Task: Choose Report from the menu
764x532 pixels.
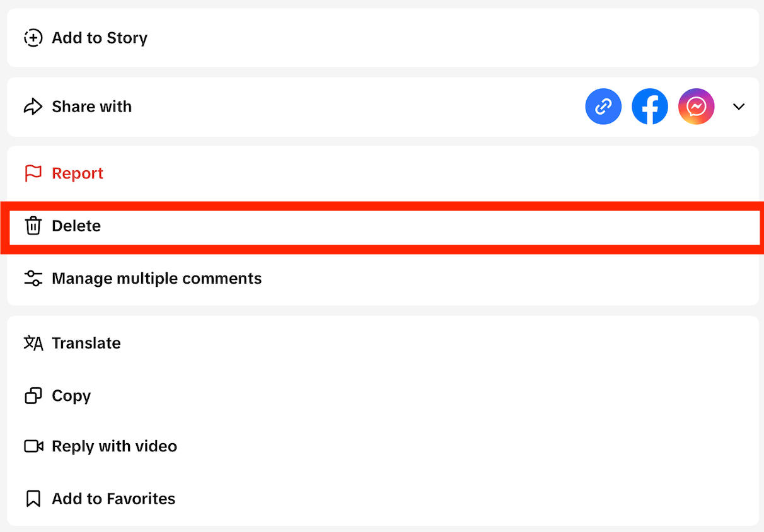Action: tap(78, 173)
